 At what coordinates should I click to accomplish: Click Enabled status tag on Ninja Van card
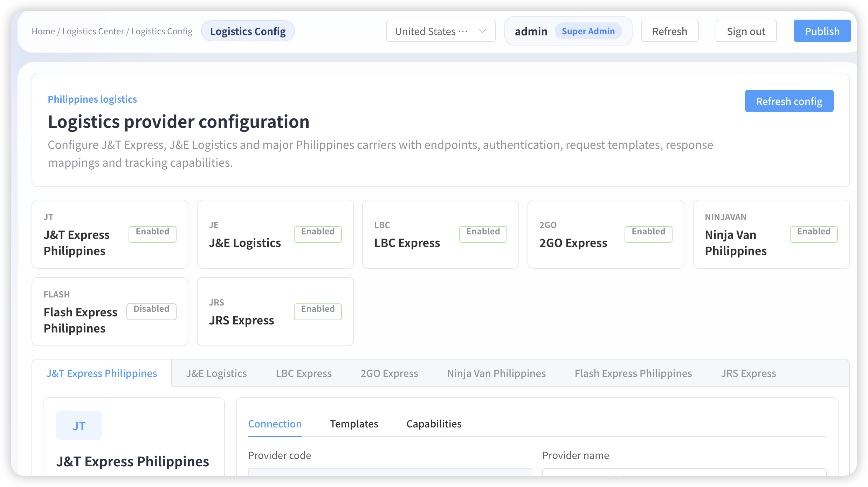(x=814, y=234)
